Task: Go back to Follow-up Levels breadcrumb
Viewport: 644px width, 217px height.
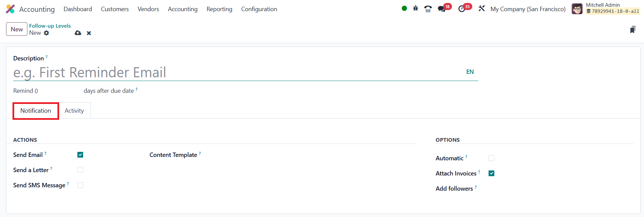Action: pyautogui.click(x=50, y=26)
